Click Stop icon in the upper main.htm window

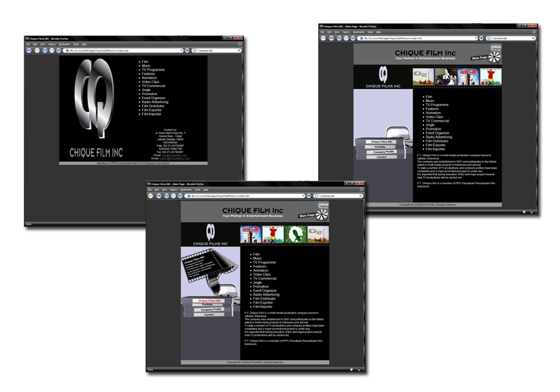[346, 38]
